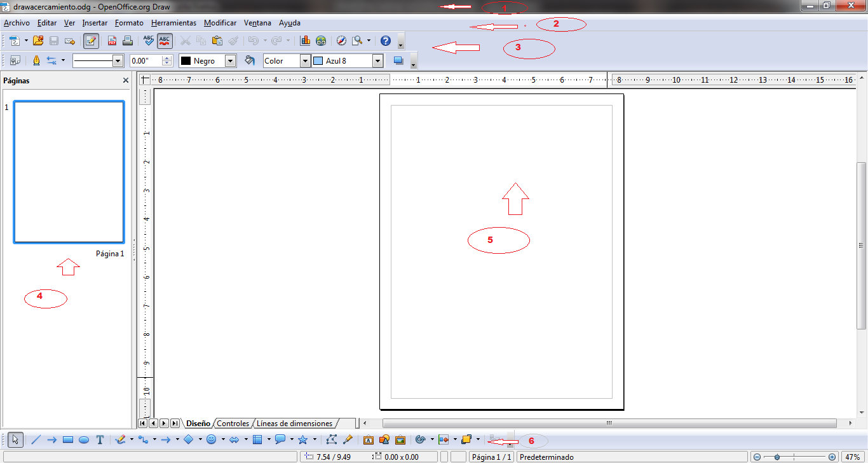Image resolution: width=868 pixels, height=463 pixels.
Task: Switch to the Controles tab
Action: click(x=233, y=423)
